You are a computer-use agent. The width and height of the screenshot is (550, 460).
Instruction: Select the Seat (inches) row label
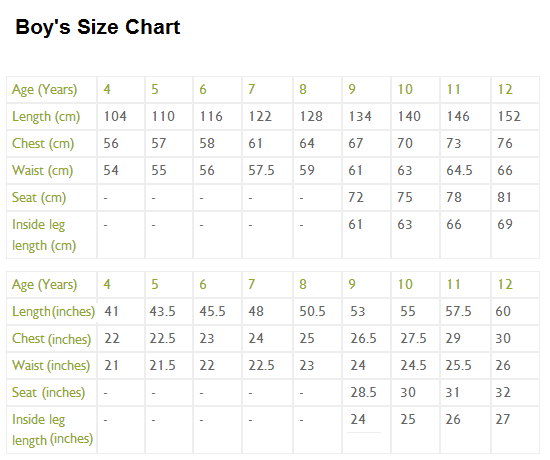[48, 393]
